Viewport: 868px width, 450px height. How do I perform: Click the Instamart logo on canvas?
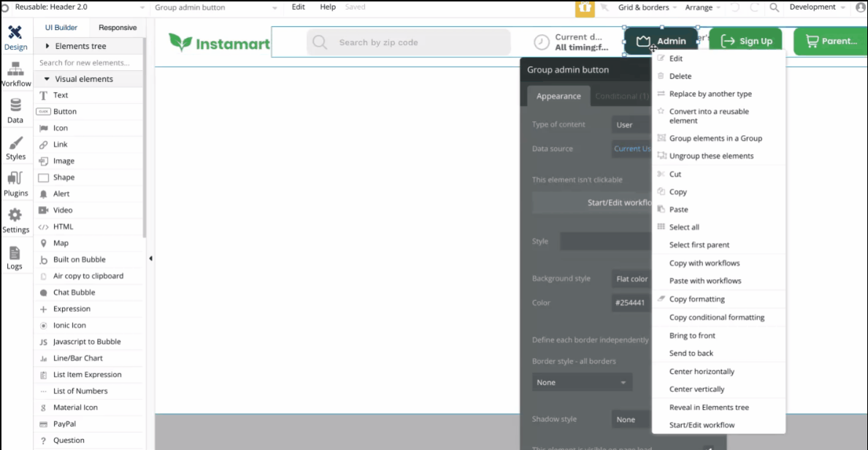click(219, 42)
